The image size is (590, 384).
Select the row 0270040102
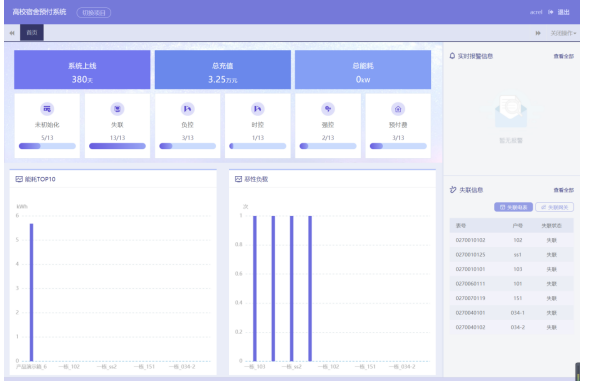[511, 327]
